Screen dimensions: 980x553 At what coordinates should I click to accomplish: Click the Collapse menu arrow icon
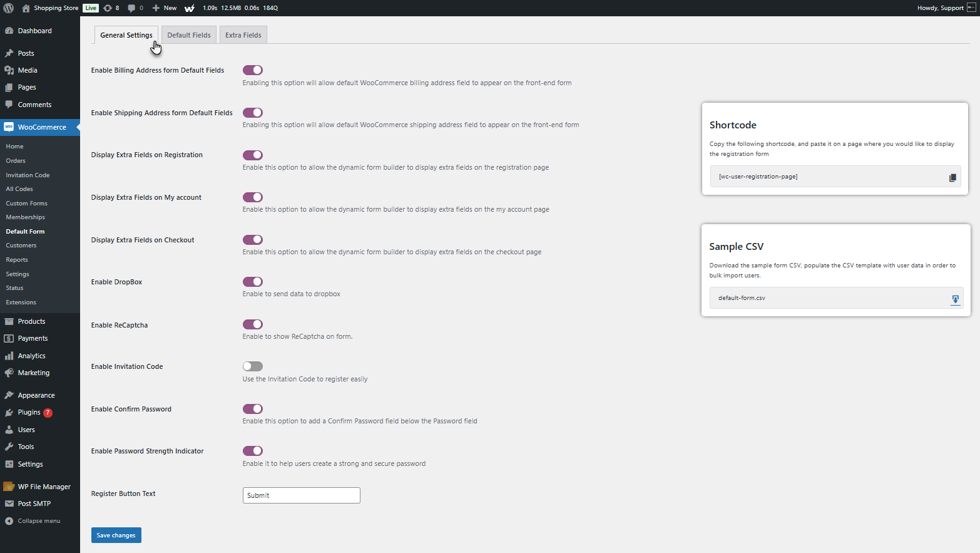pos(9,521)
